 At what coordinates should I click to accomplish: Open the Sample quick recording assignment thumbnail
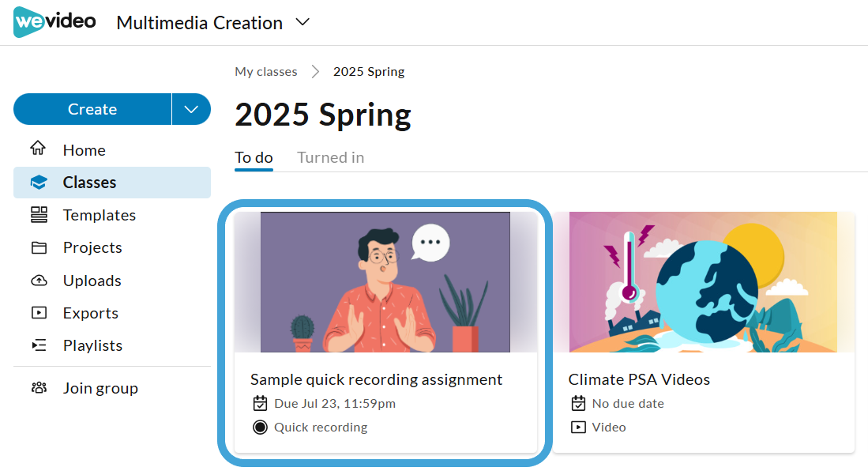[x=385, y=282]
